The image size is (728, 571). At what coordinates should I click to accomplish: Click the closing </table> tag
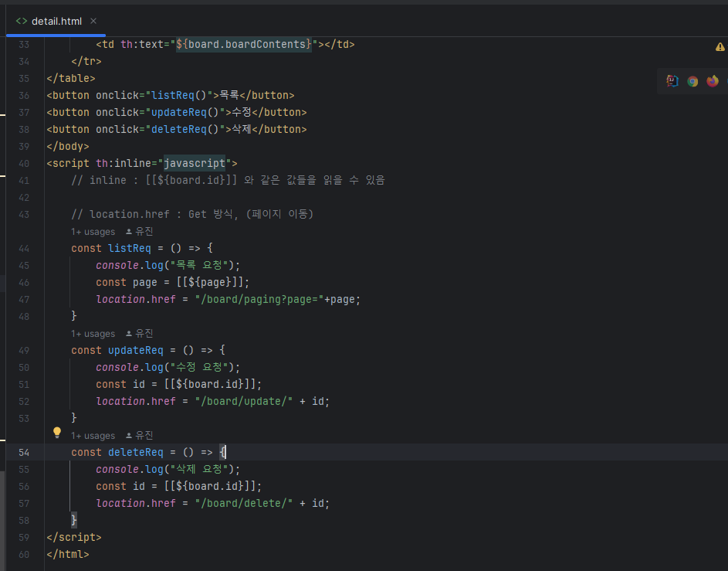(x=70, y=79)
